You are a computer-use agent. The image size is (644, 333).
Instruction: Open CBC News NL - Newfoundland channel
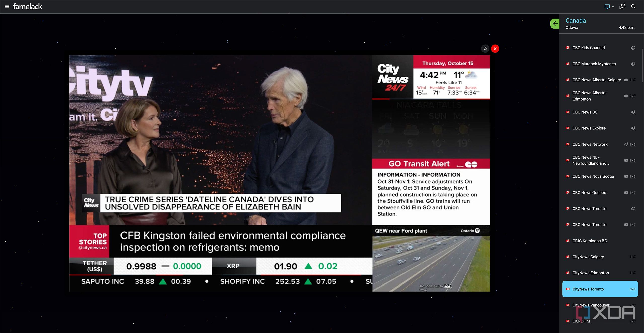(x=600, y=160)
